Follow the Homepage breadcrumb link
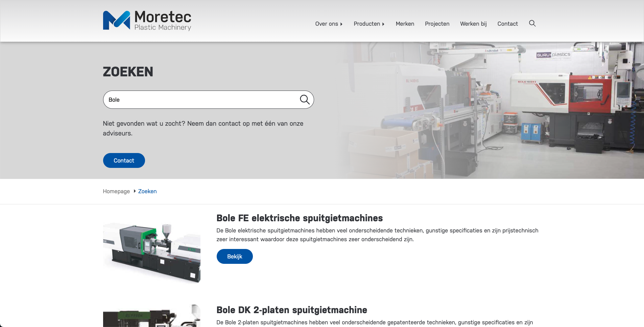Screen dimensions: 644x327 [x=116, y=191]
